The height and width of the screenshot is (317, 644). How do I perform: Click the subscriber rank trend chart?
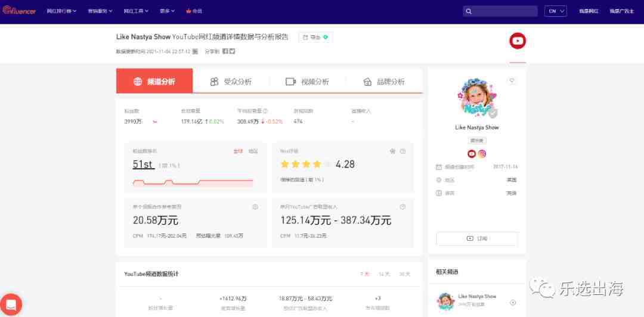click(193, 183)
